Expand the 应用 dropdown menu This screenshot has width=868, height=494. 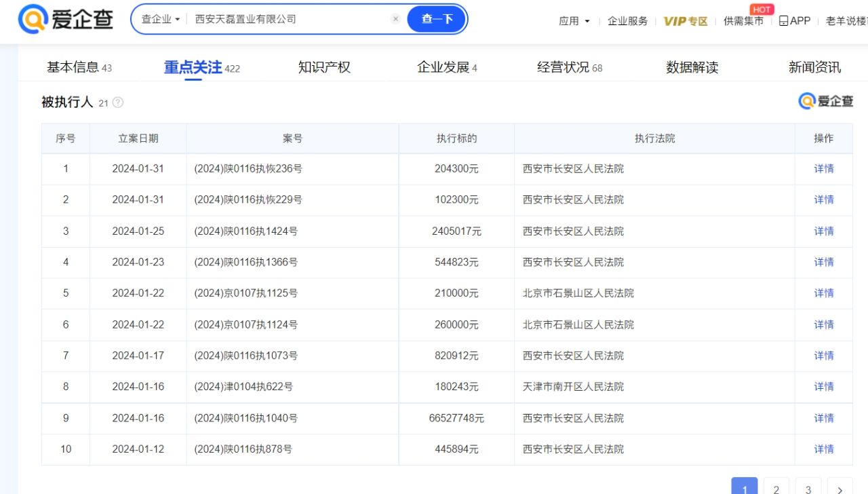(574, 20)
